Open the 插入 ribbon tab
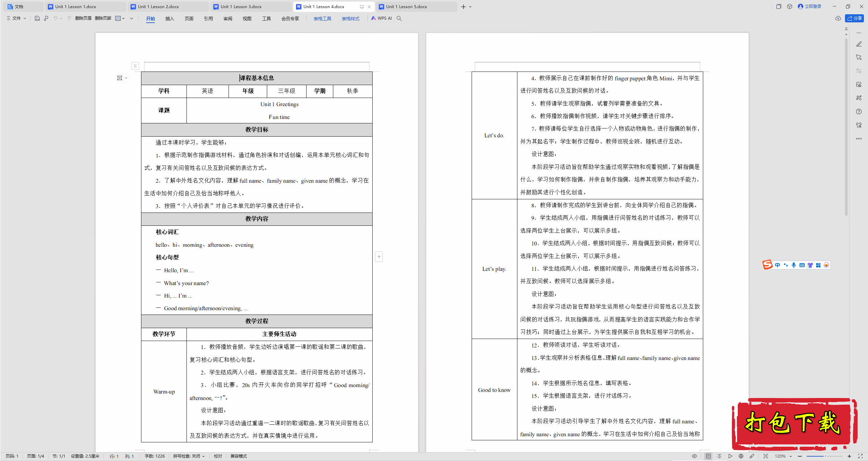The image size is (868, 461). click(x=170, y=19)
